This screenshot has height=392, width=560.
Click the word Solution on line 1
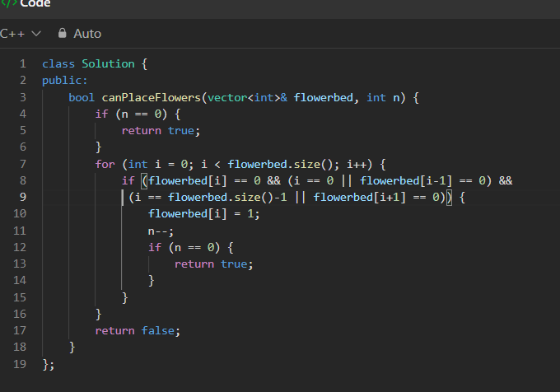pos(108,64)
